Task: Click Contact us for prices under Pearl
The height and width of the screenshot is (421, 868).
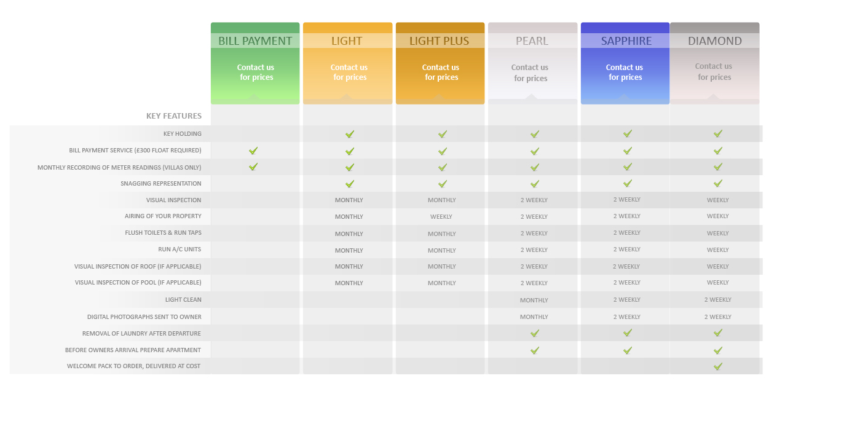Action: coord(530,73)
